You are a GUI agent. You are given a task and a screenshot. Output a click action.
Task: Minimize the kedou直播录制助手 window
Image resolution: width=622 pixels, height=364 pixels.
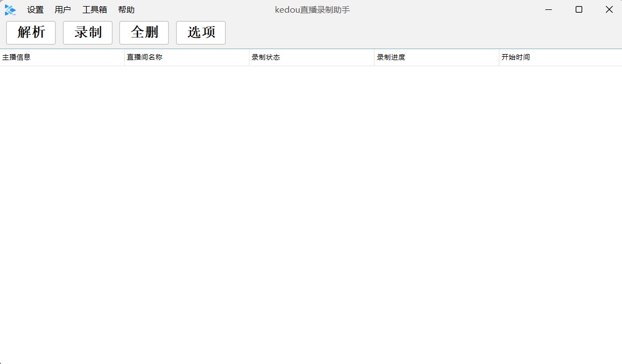pyautogui.click(x=549, y=9)
